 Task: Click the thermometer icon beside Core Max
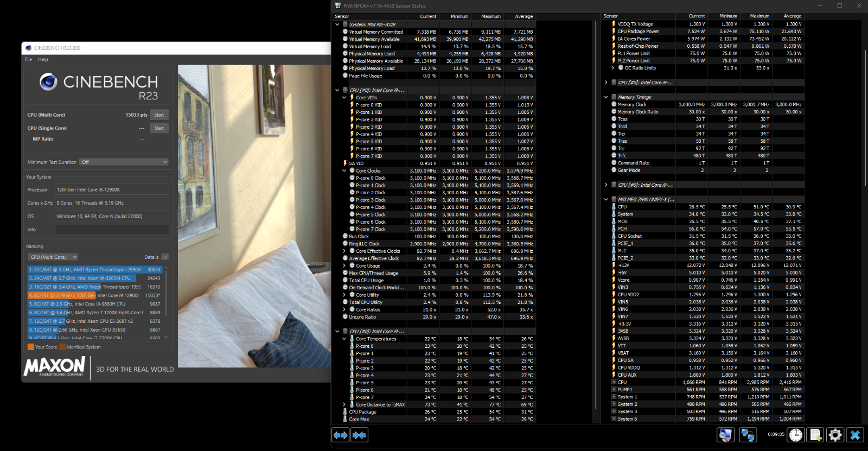[x=345, y=420]
